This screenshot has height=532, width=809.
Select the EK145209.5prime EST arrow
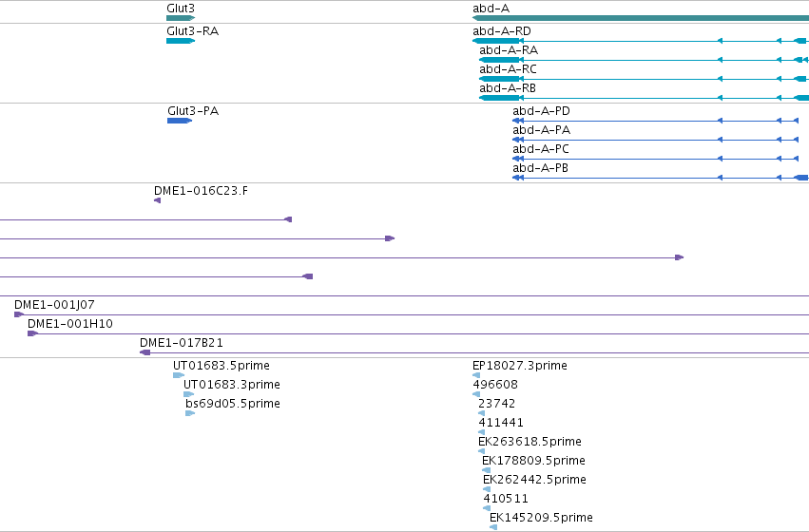tap(493, 527)
